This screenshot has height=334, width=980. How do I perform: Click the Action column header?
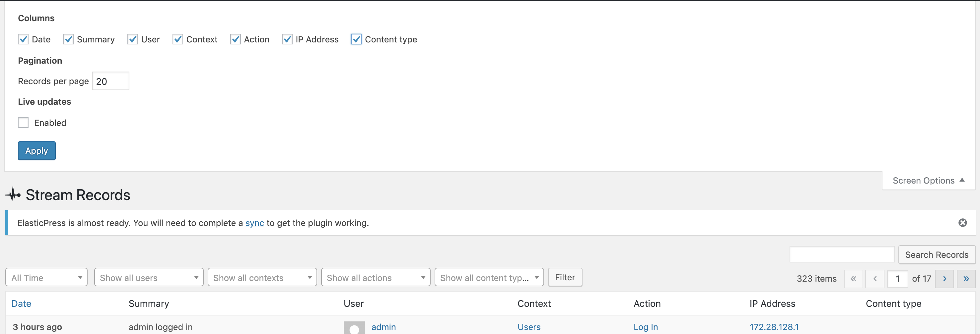[x=647, y=304]
